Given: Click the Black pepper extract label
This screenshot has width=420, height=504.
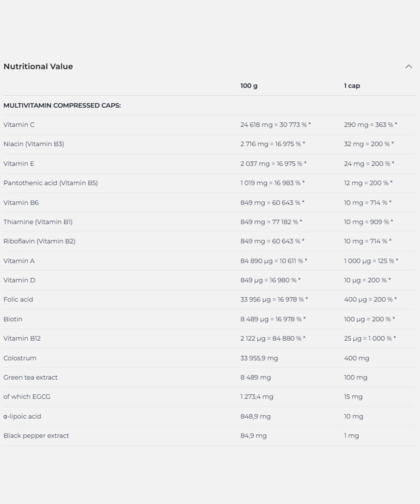Looking at the screenshot, I should pyautogui.click(x=36, y=436).
